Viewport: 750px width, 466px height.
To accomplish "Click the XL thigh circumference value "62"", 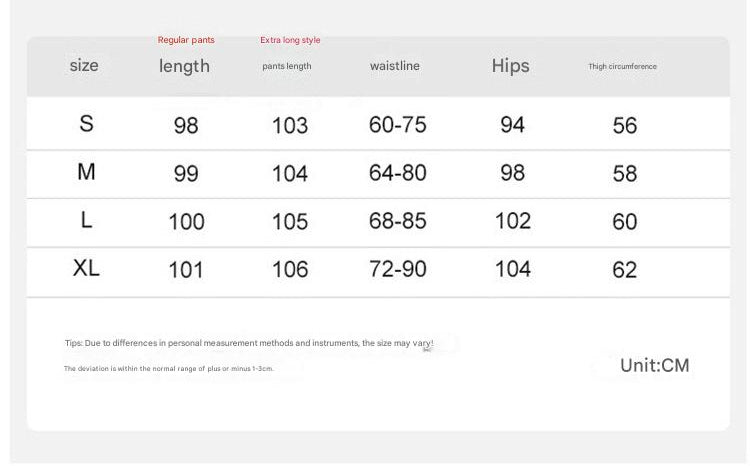I will pyautogui.click(x=625, y=270).
